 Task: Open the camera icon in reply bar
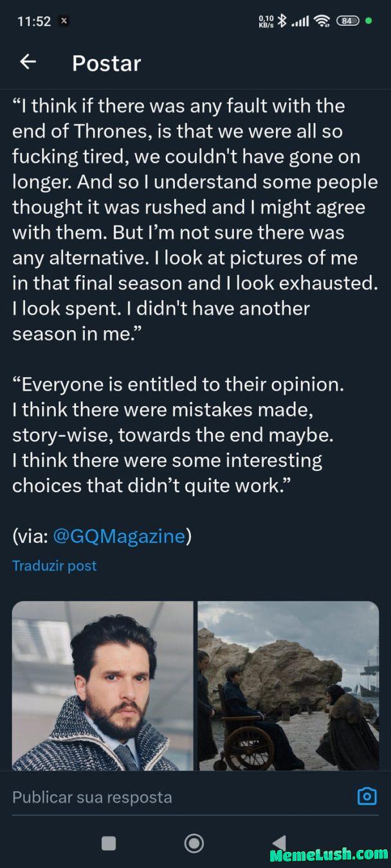pos(367,796)
